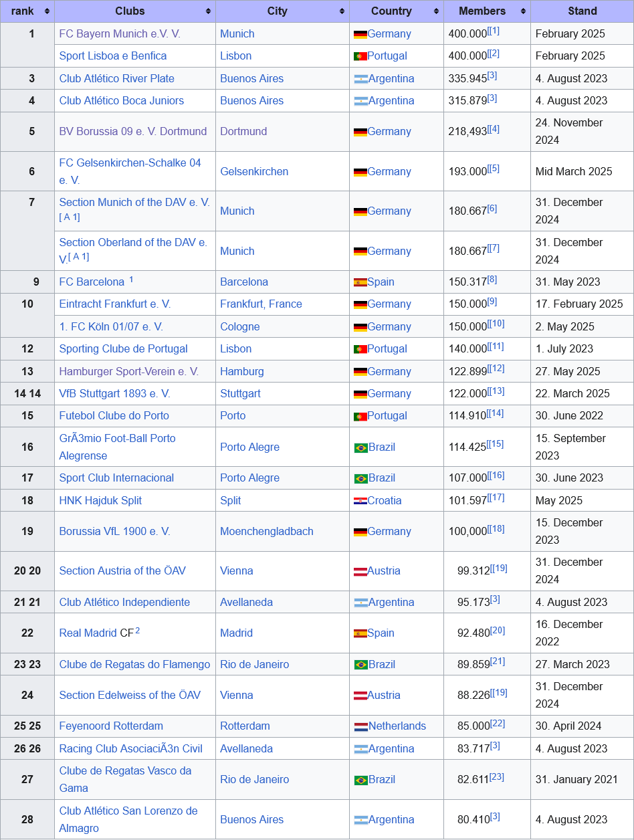634x840 pixels.
Task: Click Netherlands flag in Feyenoord row
Action: (x=360, y=726)
